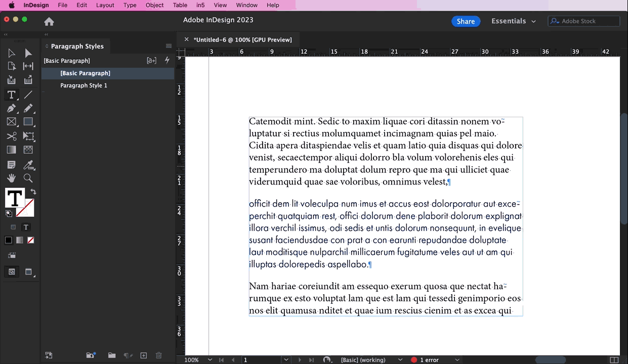Select the Type tool
Image resolution: width=628 pixels, height=364 pixels.
[x=12, y=95]
